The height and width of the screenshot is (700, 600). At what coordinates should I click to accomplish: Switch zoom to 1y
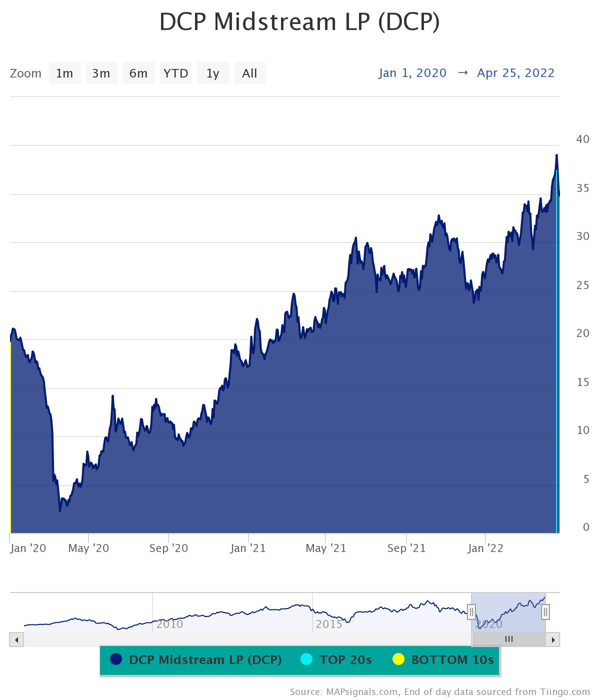213,73
